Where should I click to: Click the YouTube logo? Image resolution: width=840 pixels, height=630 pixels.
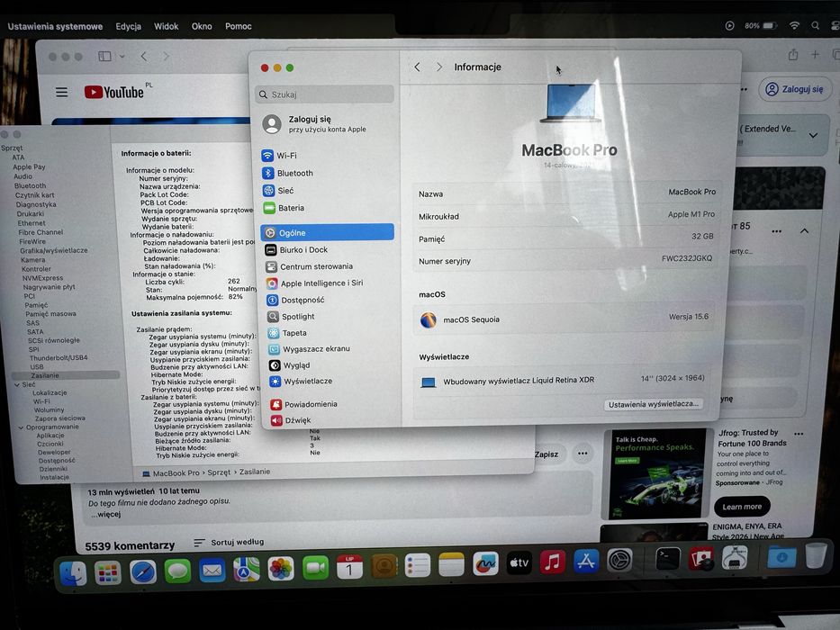(114, 92)
